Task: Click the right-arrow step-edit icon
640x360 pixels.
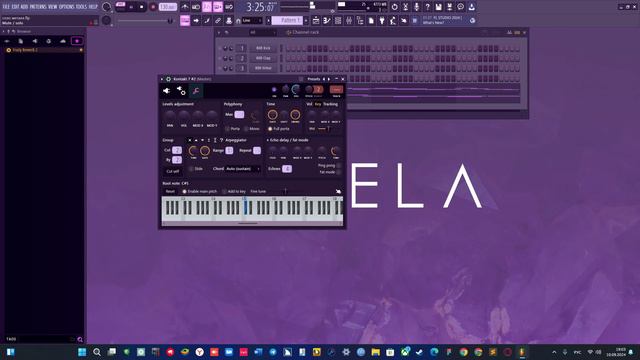Action: (196, 20)
